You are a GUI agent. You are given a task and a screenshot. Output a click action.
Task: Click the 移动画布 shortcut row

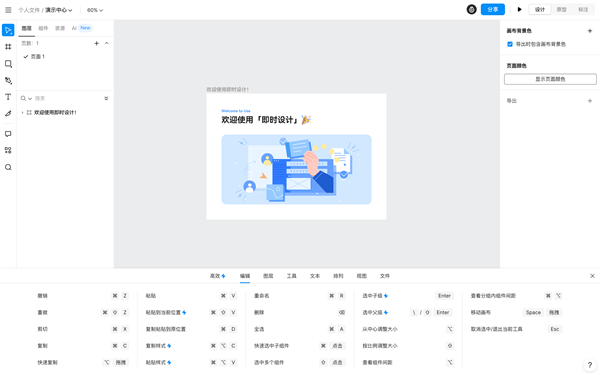(516, 312)
